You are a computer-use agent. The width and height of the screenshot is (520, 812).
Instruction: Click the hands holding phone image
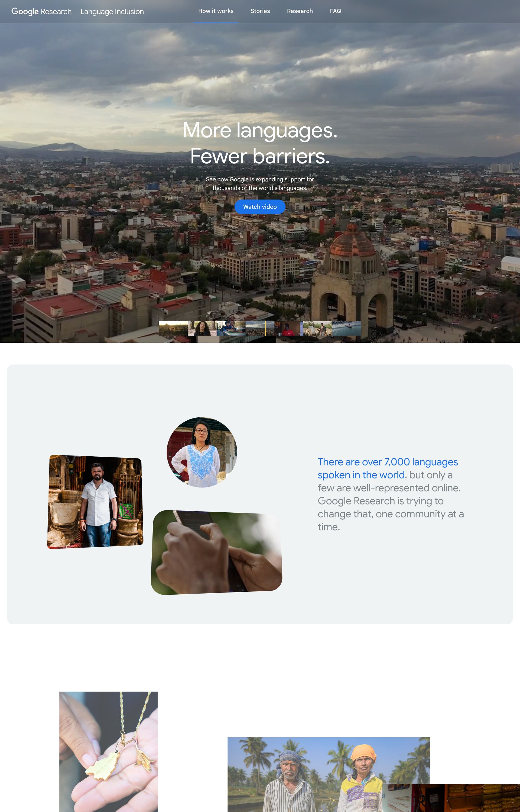216,552
